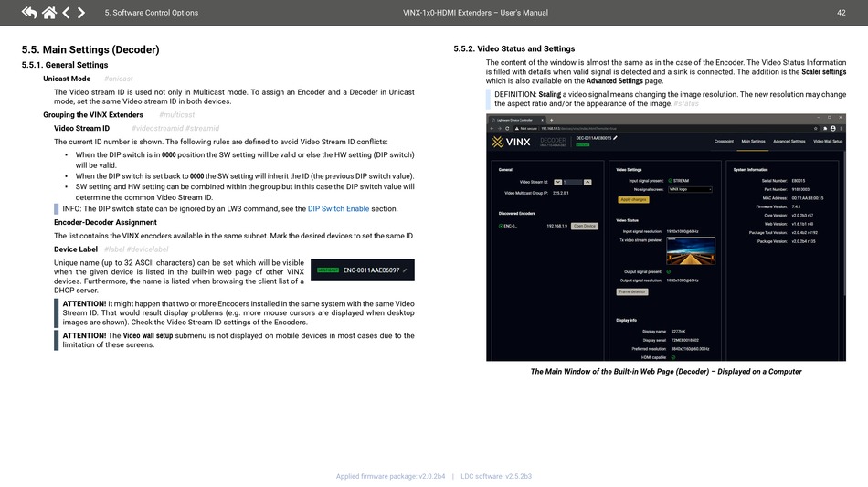The width and height of the screenshot is (868, 487).
Task: Click the '#videostreamid #streamid' hashtag text
Action: tap(175, 128)
